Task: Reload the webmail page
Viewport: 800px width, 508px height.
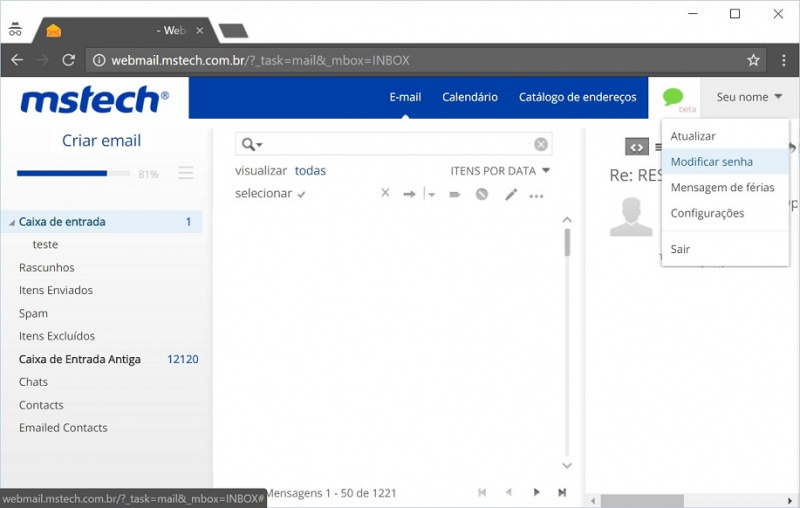Action: coord(68,60)
